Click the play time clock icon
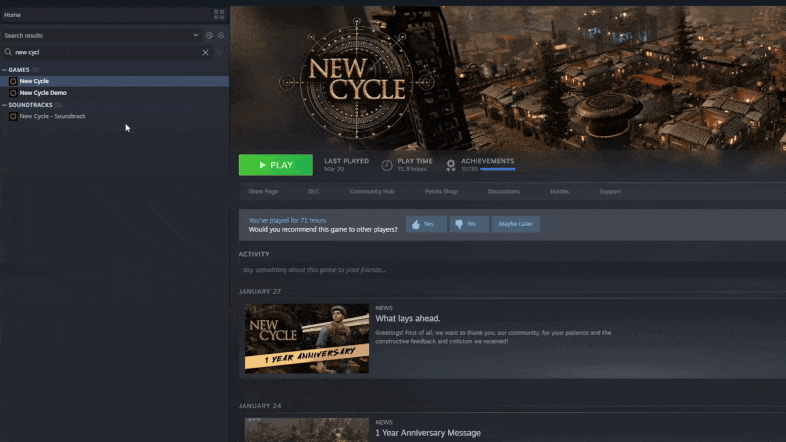This screenshot has width=786, height=442. [x=386, y=165]
